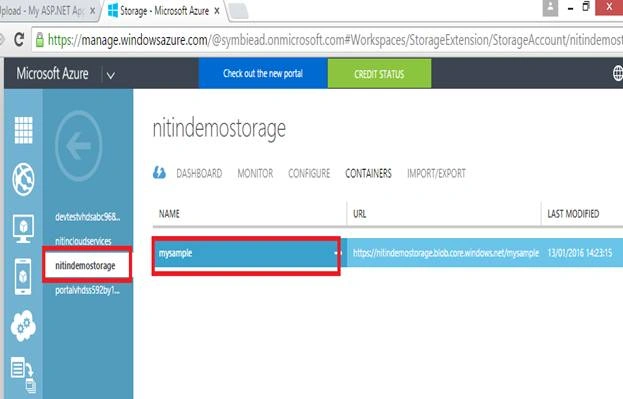Image resolution: width=623 pixels, height=399 pixels.
Task: Sort by the Name column header
Action: (x=169, y=214)
